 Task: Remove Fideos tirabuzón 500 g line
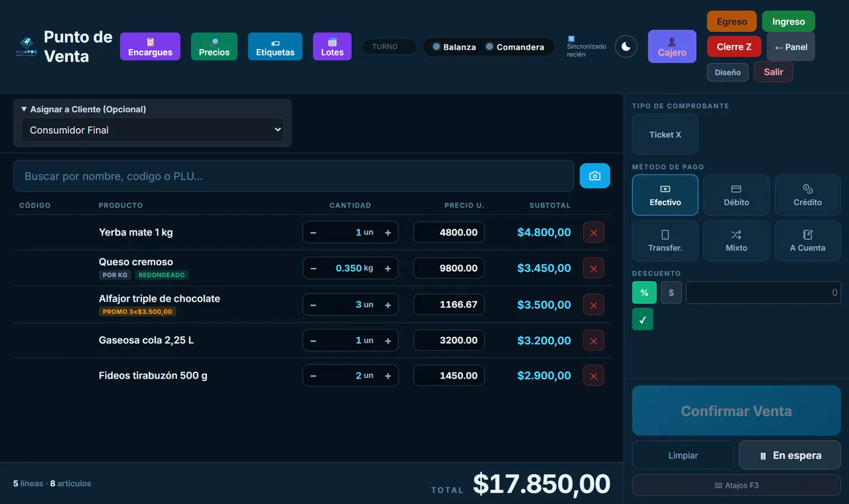pyautogui.click(x=594, y=376)
